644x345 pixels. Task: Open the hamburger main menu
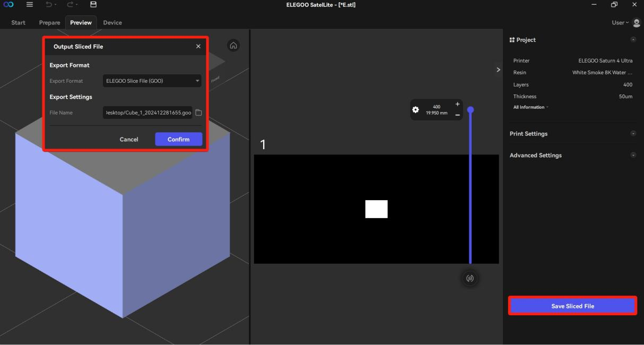tap(30, 5)
